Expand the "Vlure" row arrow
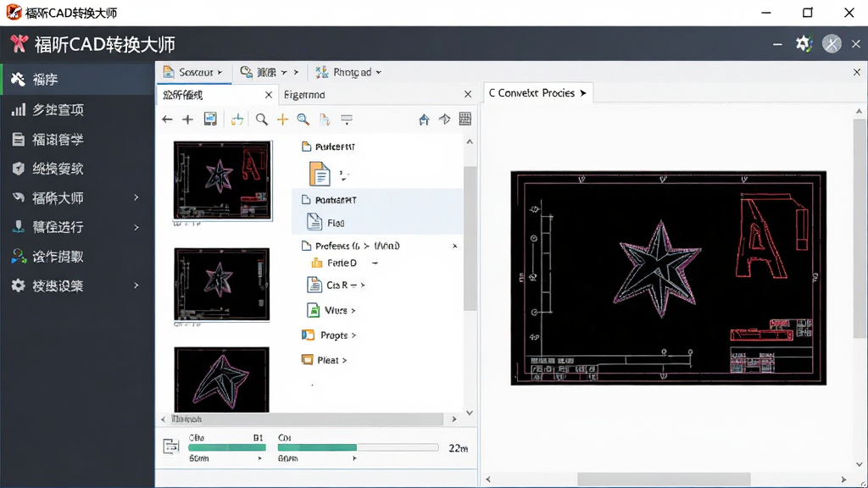Image resolution: width=868 pixels, height=488 pixels. click(x=353, y=310)
